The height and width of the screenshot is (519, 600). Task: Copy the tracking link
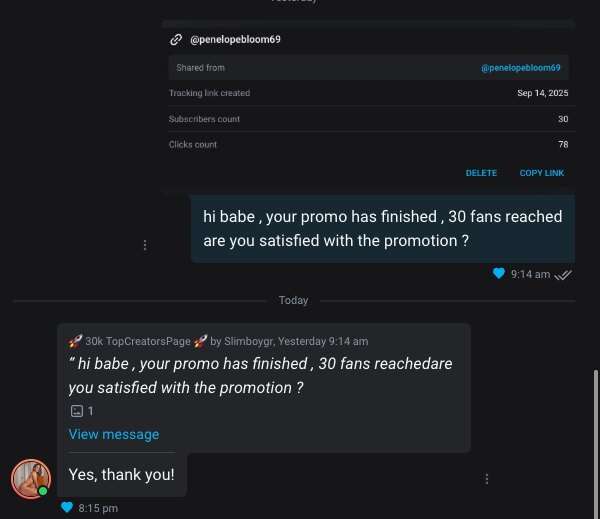point(541,173)
